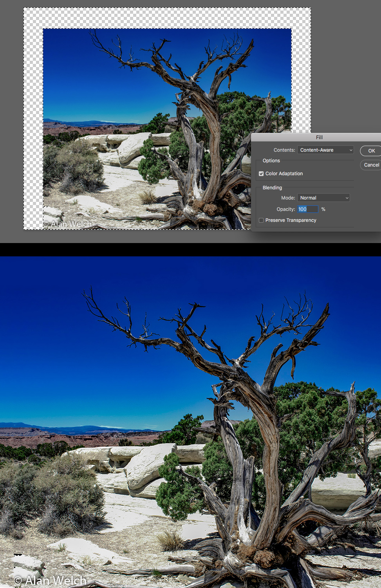
Task: Click the Color Adaptation label text
Action: (x=284, y=174)
